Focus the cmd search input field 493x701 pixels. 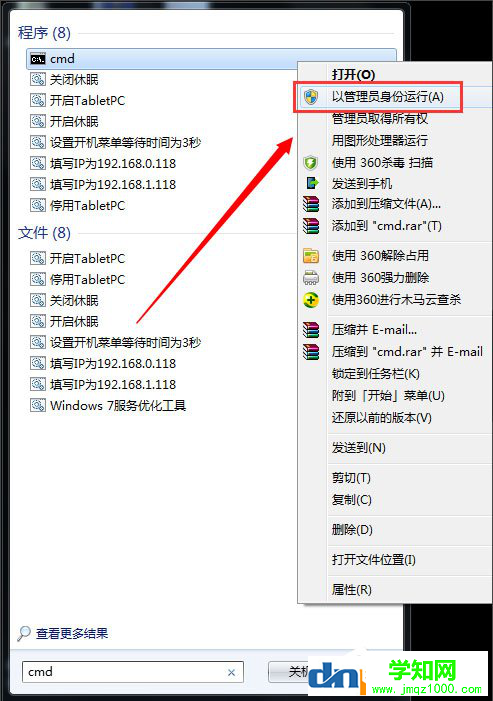125,672
